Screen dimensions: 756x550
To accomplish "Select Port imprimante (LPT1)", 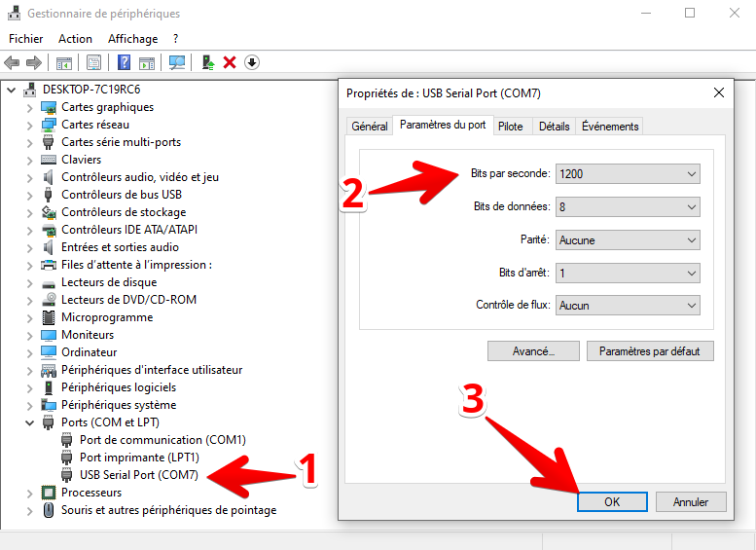I will click(x=139, y=458).
